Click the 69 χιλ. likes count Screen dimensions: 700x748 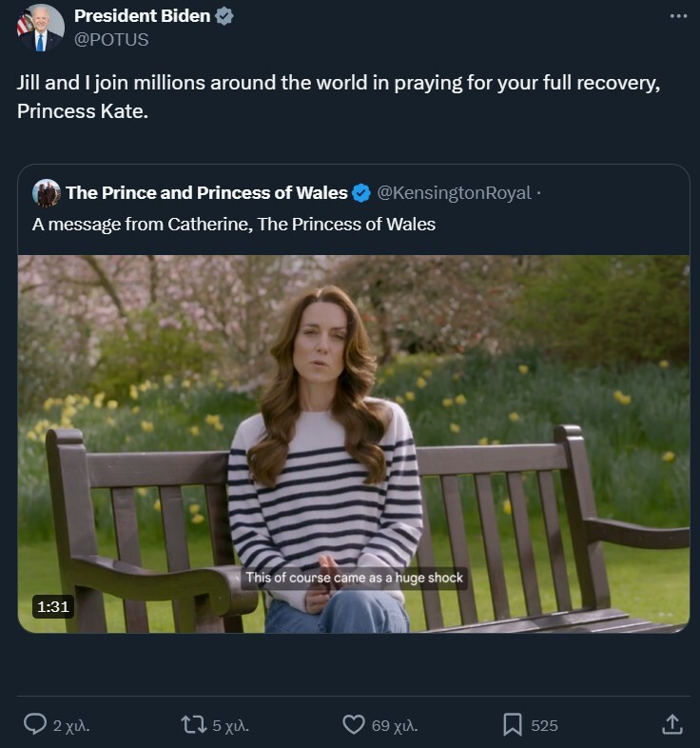point(394,725)
